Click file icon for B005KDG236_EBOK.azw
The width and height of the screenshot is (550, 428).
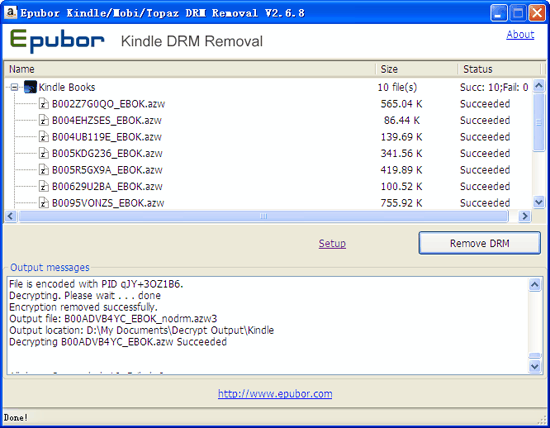[x=43, y=153]
